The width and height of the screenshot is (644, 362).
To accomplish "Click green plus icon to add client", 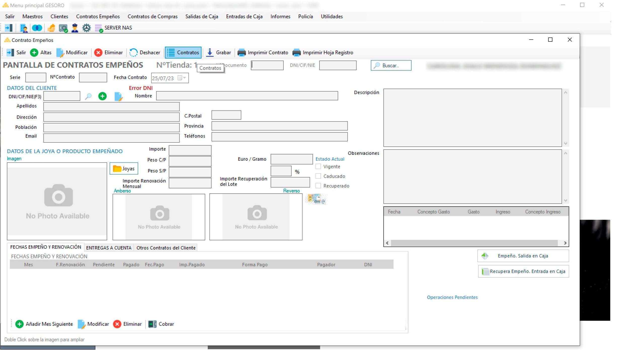I will coord(102,96).
